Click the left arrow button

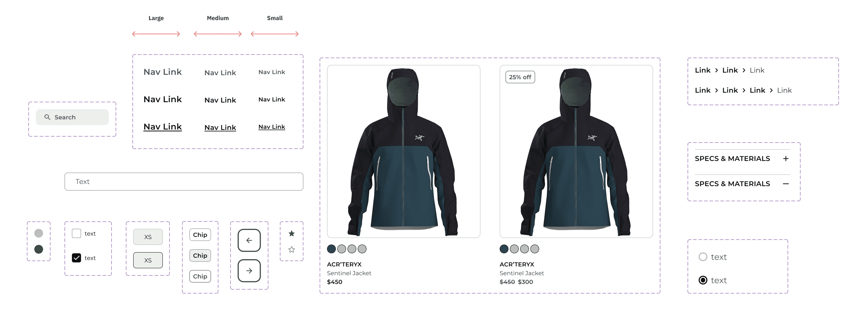tap(249, 240)
